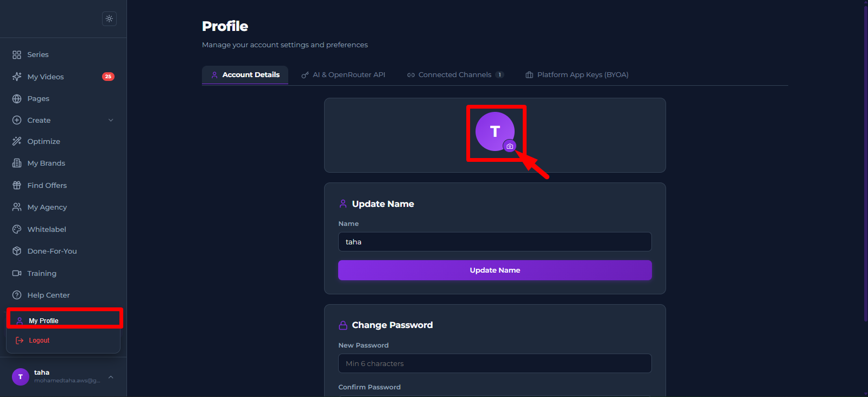Open the taha account switcher at bottom
Image resolution: width=868 pixels, height=397 pixels.
(63, 376)
